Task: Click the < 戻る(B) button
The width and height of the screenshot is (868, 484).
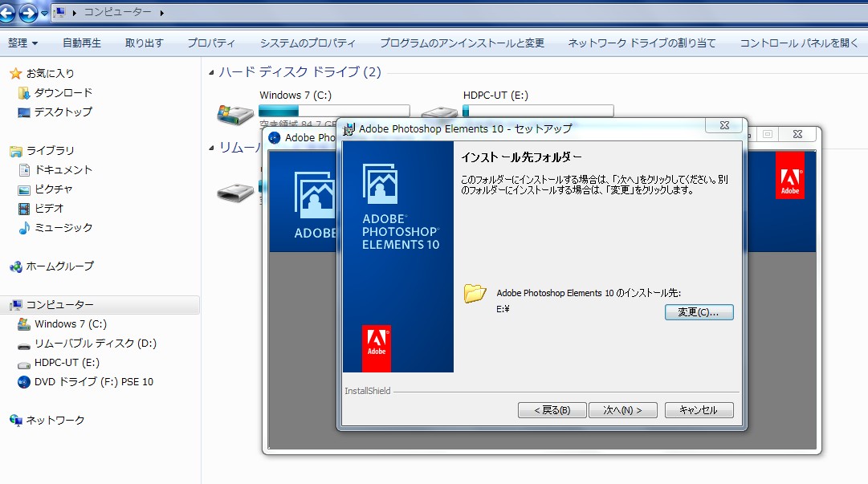Action: pyautogui.click(x=552, y=410)
